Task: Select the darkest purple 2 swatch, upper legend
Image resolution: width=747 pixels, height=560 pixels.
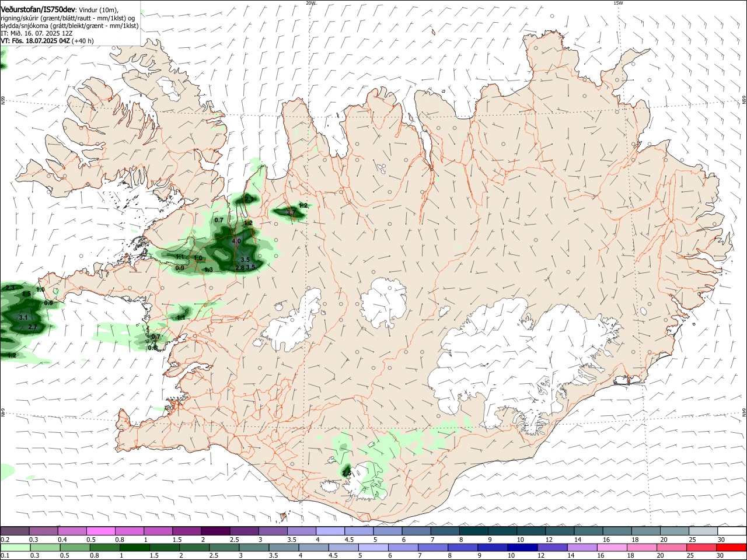Action: click(x=215, y=531)
